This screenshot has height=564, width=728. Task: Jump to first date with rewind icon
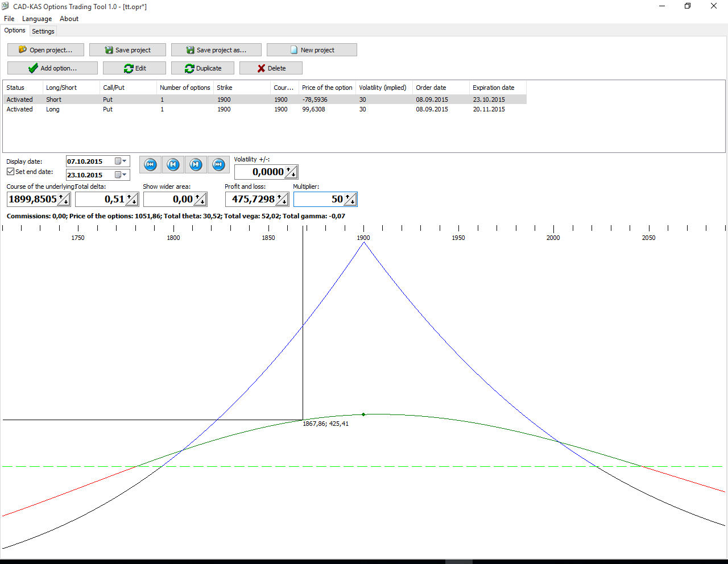150,165
